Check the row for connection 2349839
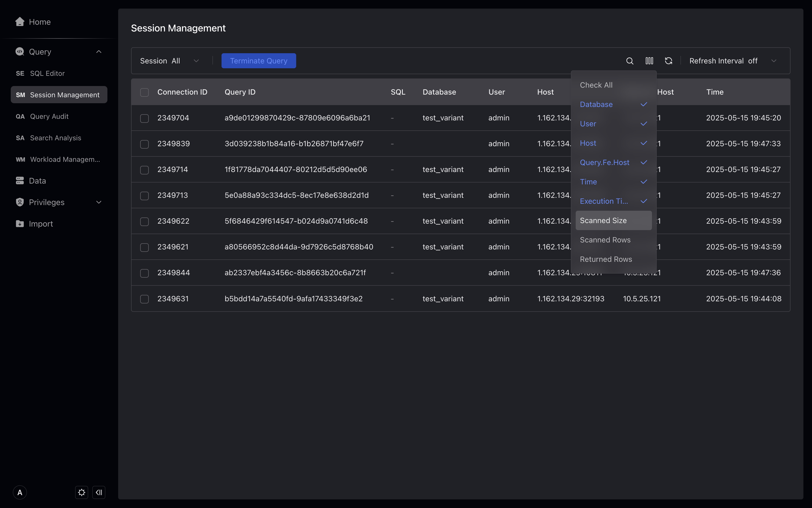The width and height of the screenshot is (812, 508). tap(144, 144)
